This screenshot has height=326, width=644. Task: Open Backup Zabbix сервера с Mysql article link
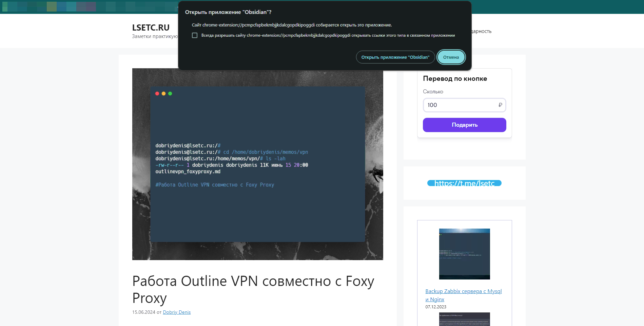[463, 295]
